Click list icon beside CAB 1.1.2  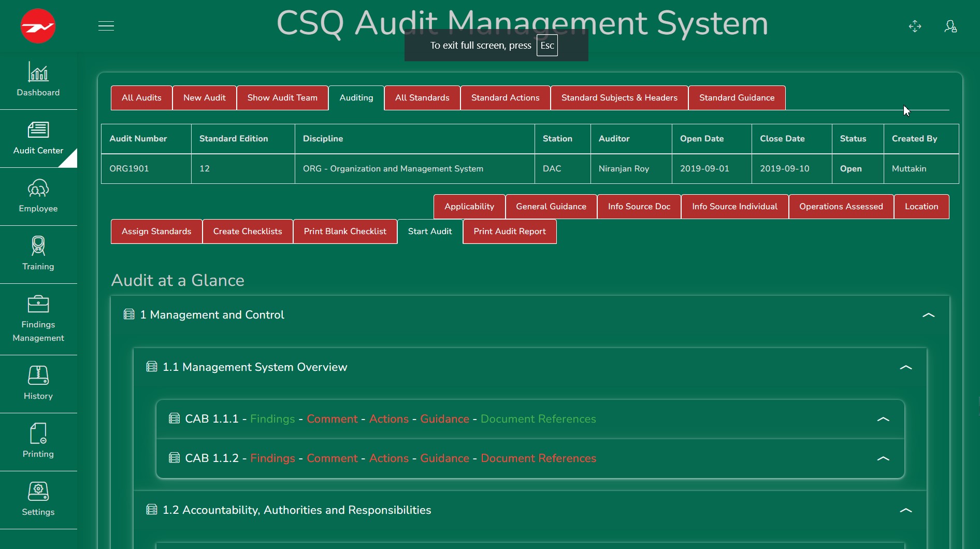coord(175,458)
